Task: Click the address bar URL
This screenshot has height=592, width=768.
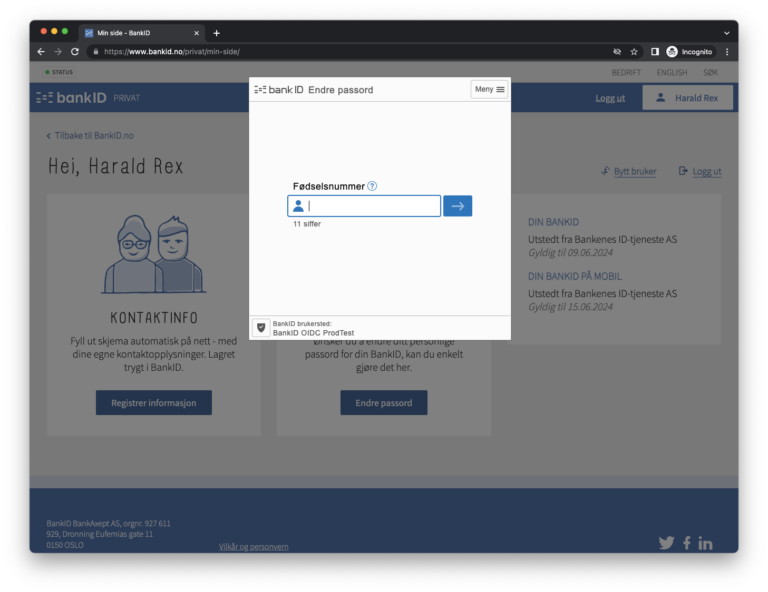Action: pos(171,51)
